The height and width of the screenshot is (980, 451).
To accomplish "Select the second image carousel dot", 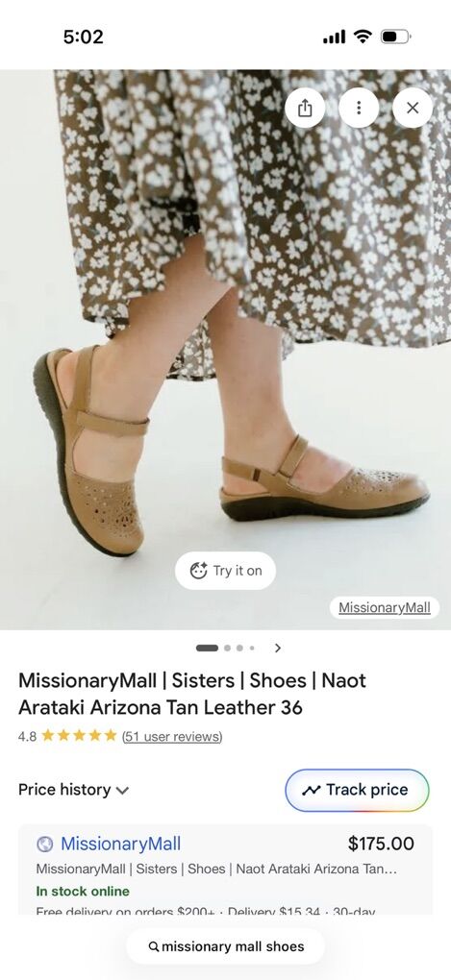I will pos(227,649).
